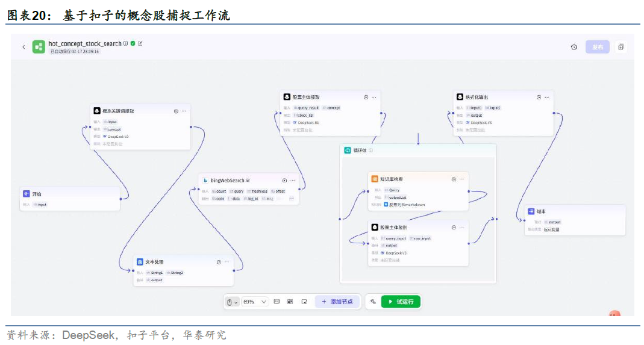Click the input port dot of 结束 node
Image resolution: width=644 pixels, height=345 pixels.
point(525,220)
